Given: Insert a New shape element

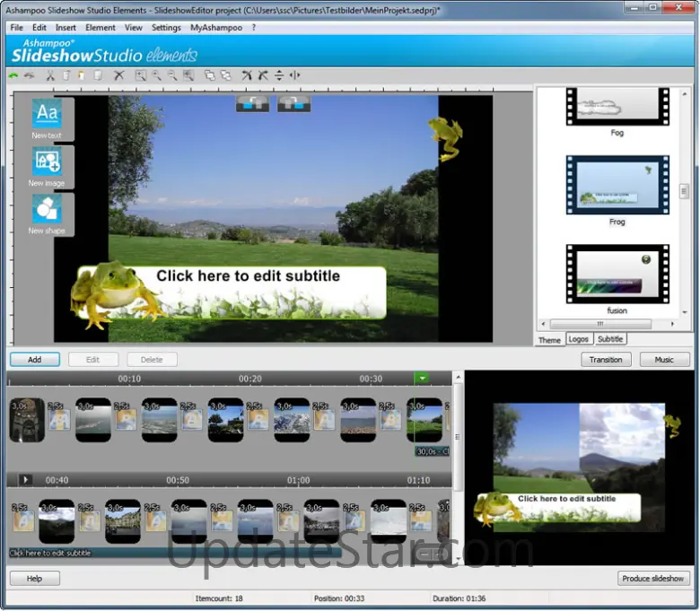Looking at the screenshot, I should (x=46, y=214).
